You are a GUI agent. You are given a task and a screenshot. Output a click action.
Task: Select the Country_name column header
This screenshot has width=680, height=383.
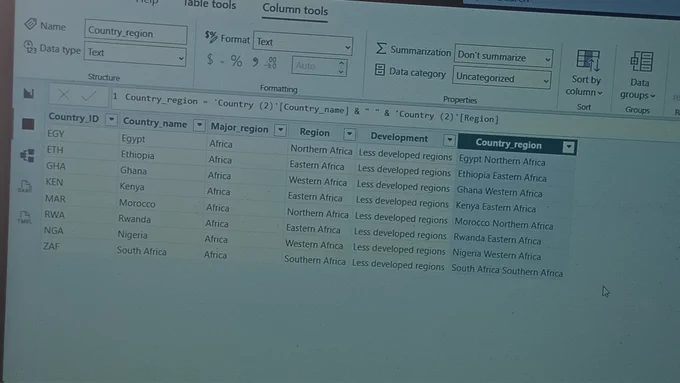point(155,123)
